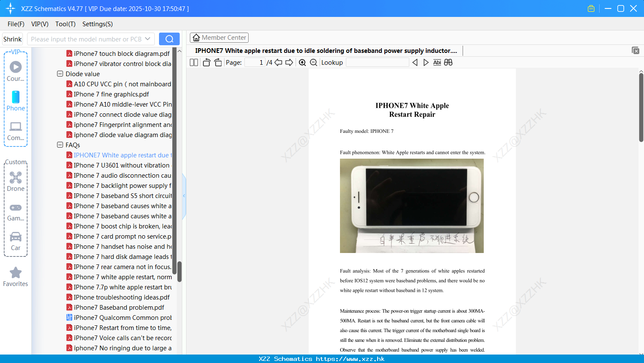Click the binoculars search icon

[448, 63]
